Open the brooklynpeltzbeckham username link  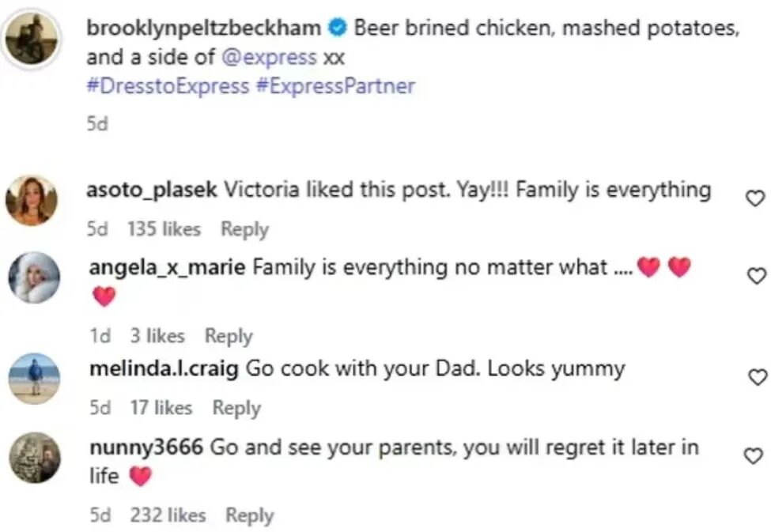[x=205, y=28]
